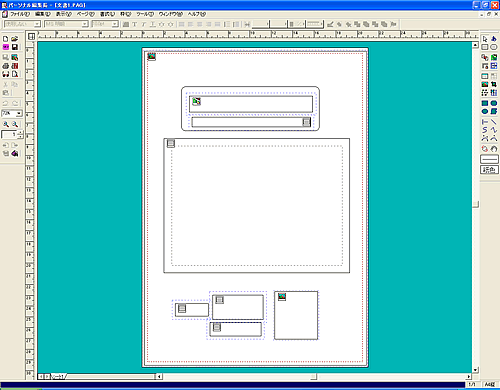This screenshot has height=390, width=500.
Task: Select the rectangle frame tool
Action: [485, 47]
